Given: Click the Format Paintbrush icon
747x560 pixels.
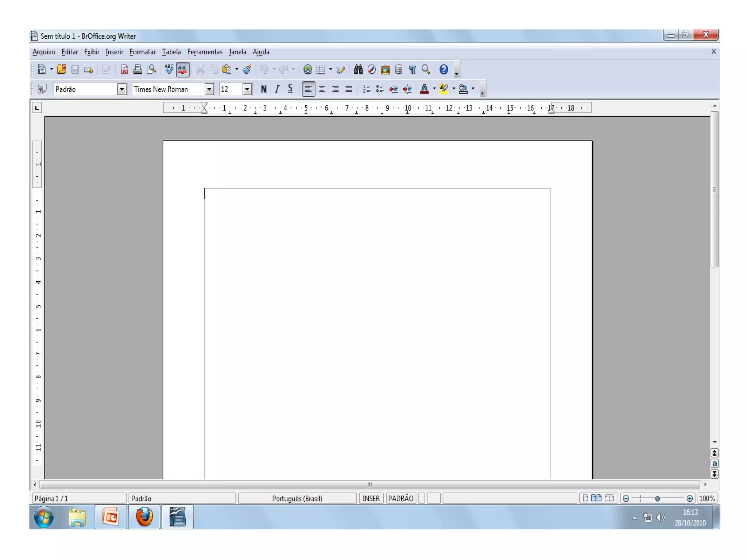Looking at the screenshot, I should coord(247,69).
